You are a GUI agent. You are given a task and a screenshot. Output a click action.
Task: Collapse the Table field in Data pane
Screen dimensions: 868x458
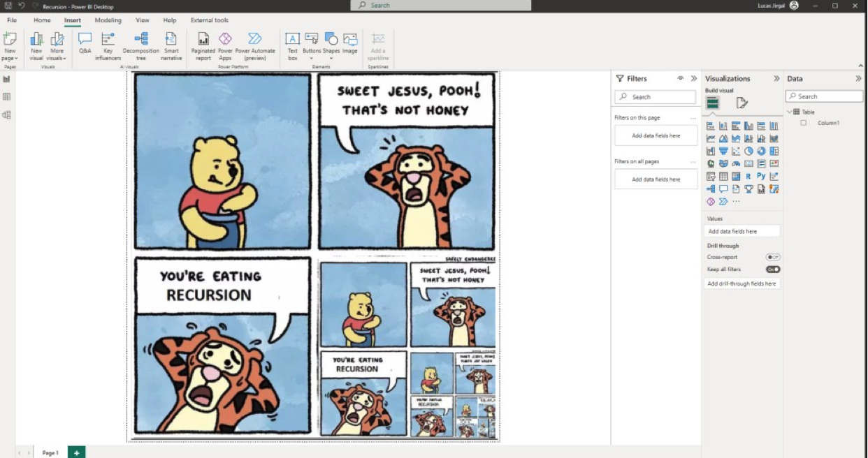pyautogui.click(x=789, y=112)
